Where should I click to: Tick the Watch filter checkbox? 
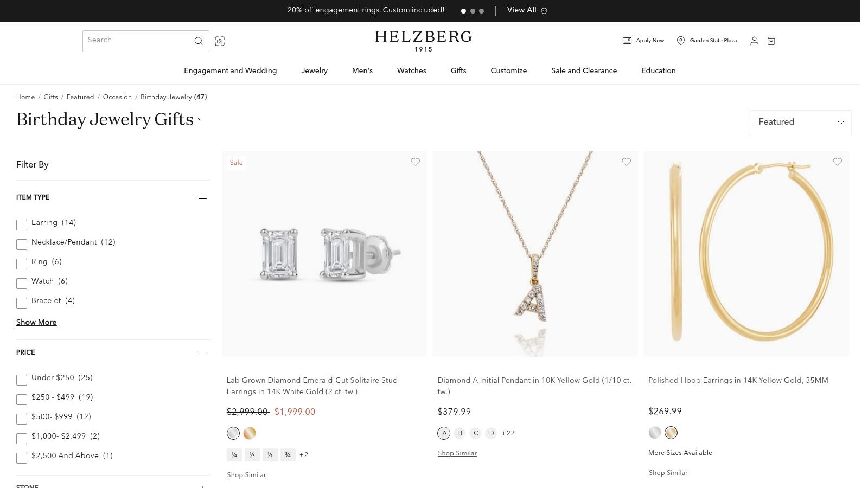tap(22, 283)
